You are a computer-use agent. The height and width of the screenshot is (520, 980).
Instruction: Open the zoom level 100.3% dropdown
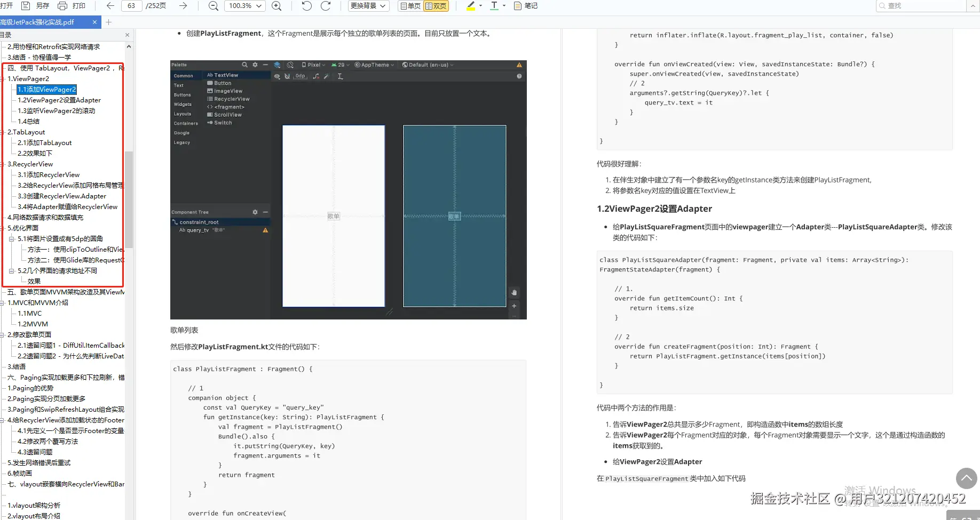pos(246,6)
